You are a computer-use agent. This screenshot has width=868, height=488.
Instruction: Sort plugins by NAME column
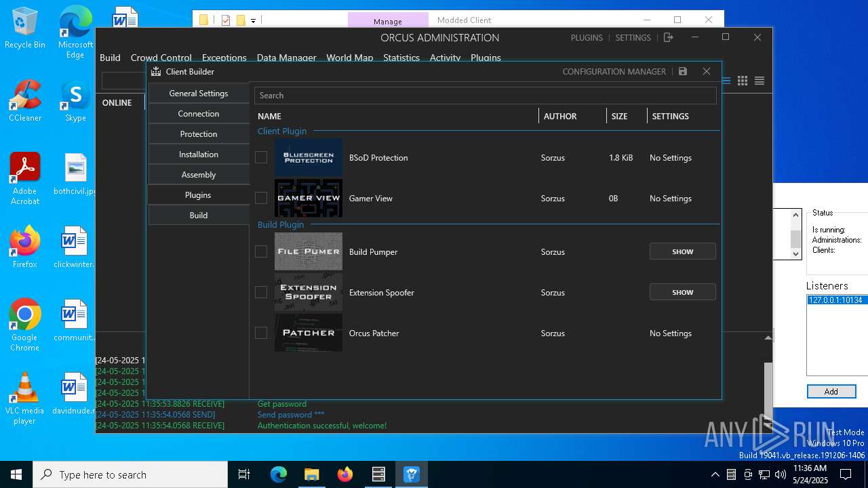click(269, 116)
